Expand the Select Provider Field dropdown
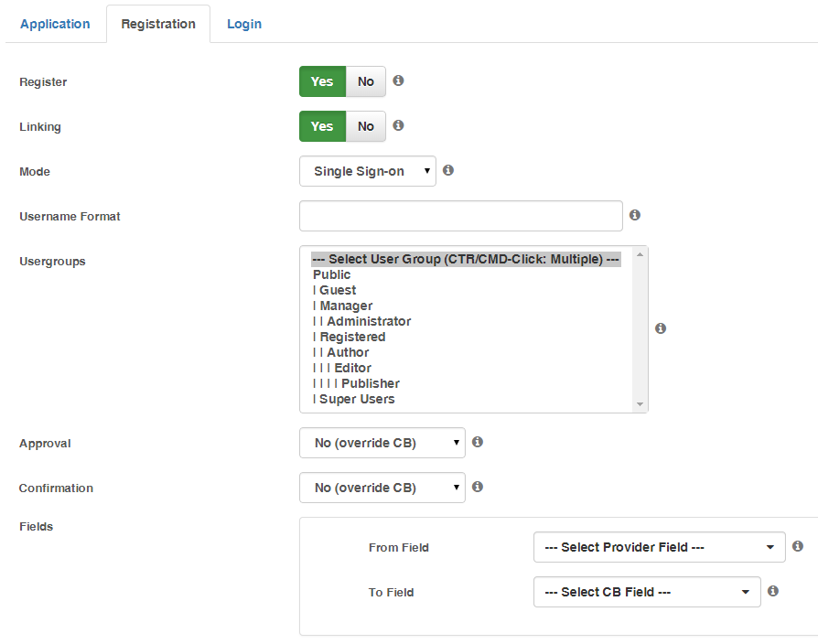The height and width of the screenshot is (644, 818). point(660,547)
